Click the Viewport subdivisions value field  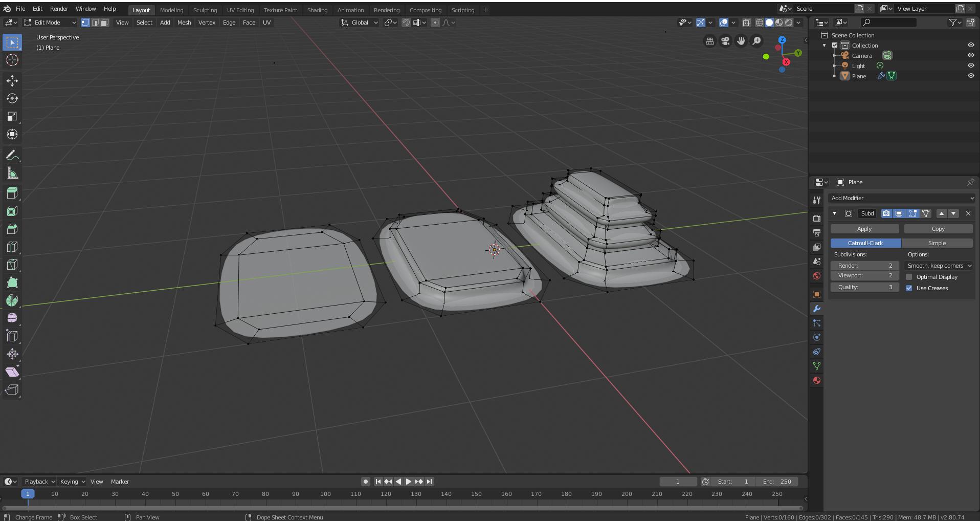click(864, 275)
